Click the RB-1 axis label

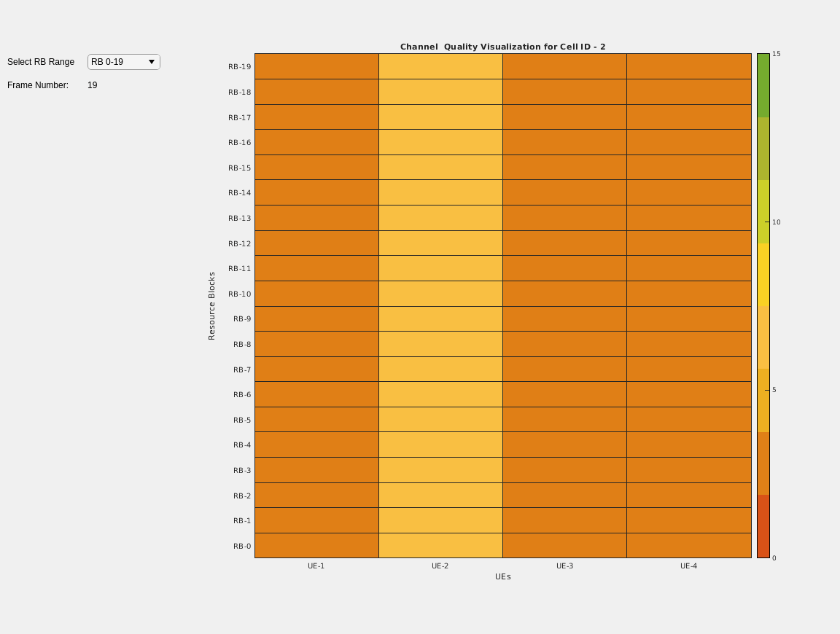(242, 520)
